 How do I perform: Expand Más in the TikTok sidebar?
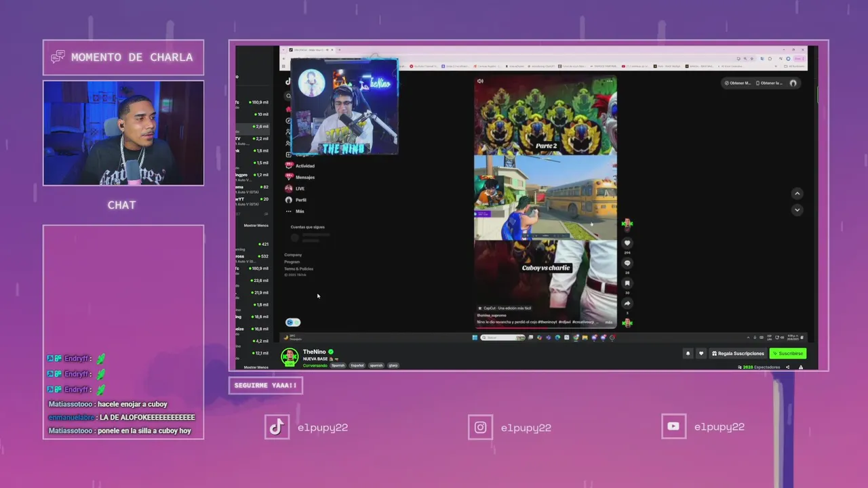click(295, 211)
